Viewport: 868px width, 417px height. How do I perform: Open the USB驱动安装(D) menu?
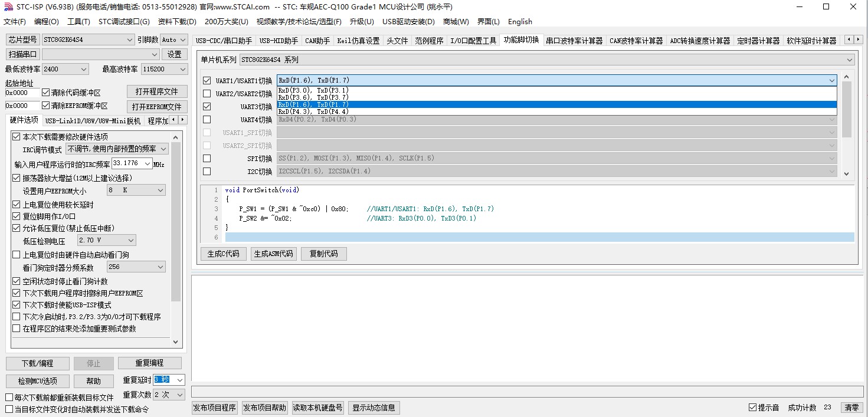coord(408,22)
